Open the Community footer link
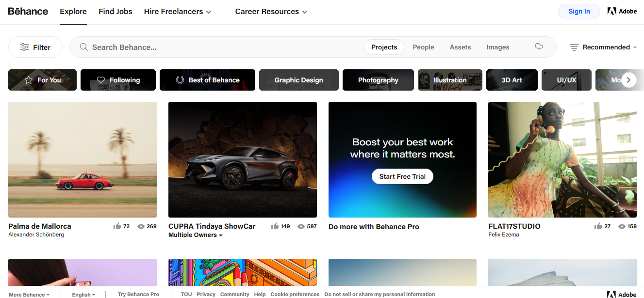 (235, 294)
